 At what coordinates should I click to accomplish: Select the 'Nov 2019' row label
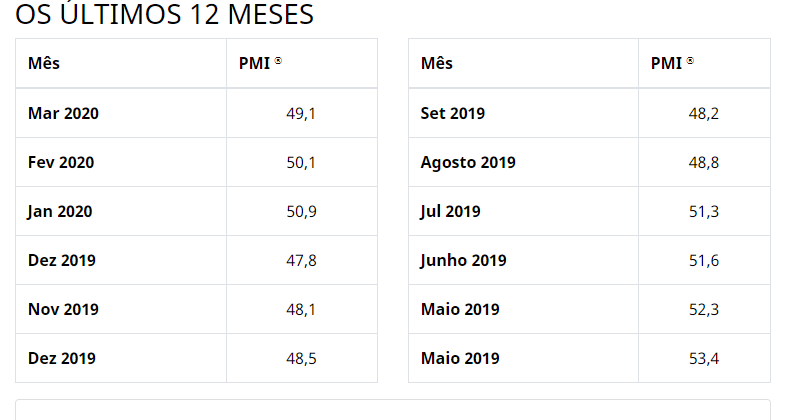[x=63, y=309]
